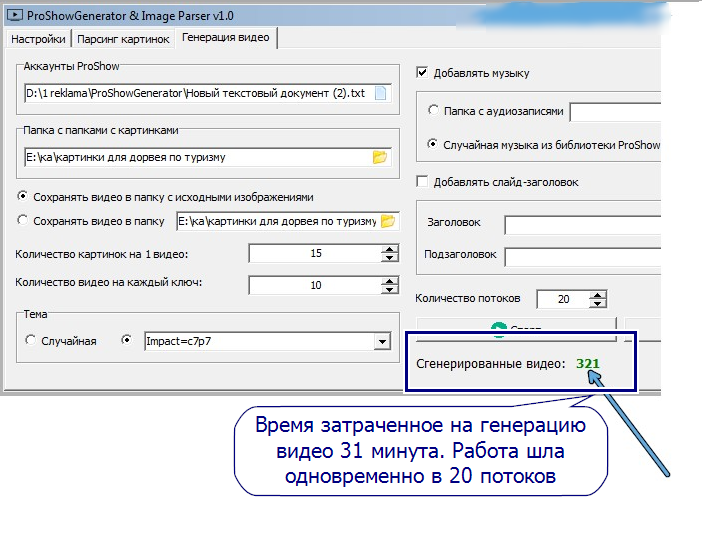Select the Папка с аудиозаписями radio button
Image resolution: width=702 pixels, height=533 pixels.
(x=433, y=110)
